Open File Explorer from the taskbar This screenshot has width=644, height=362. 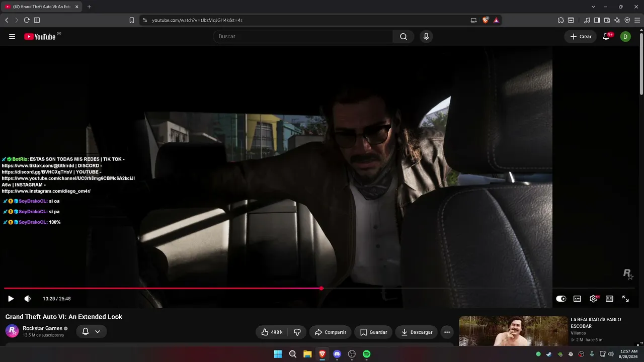[x=307, y=354]
